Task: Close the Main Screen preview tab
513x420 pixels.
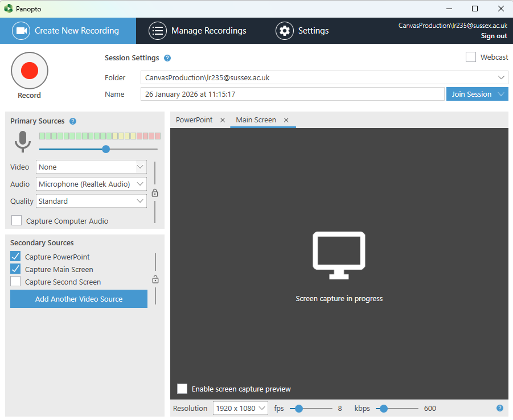Action: [286, 120]
